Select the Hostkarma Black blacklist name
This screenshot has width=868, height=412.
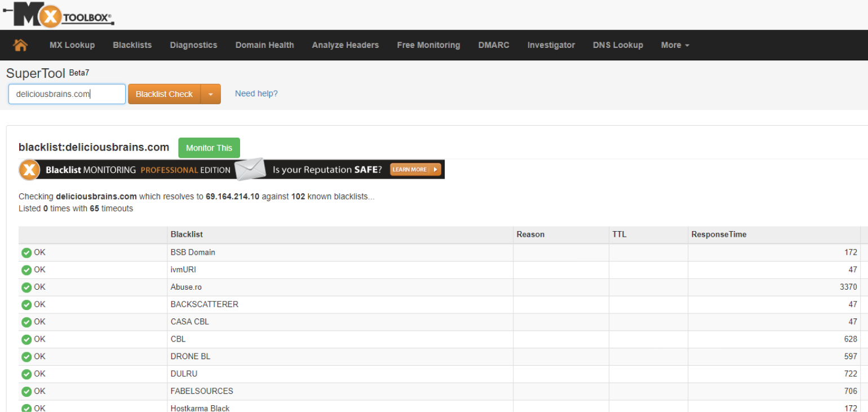click(x=200, y=408)
